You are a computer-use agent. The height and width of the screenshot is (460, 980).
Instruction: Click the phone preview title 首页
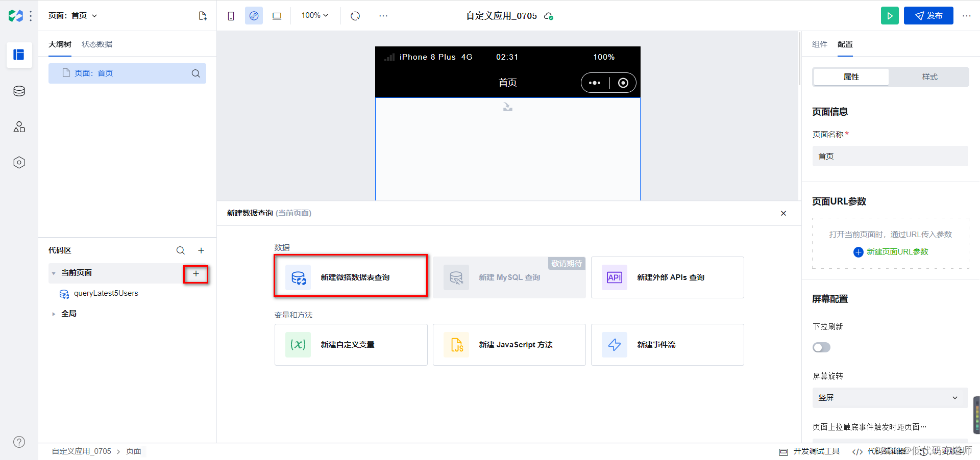tap(508, 83)
